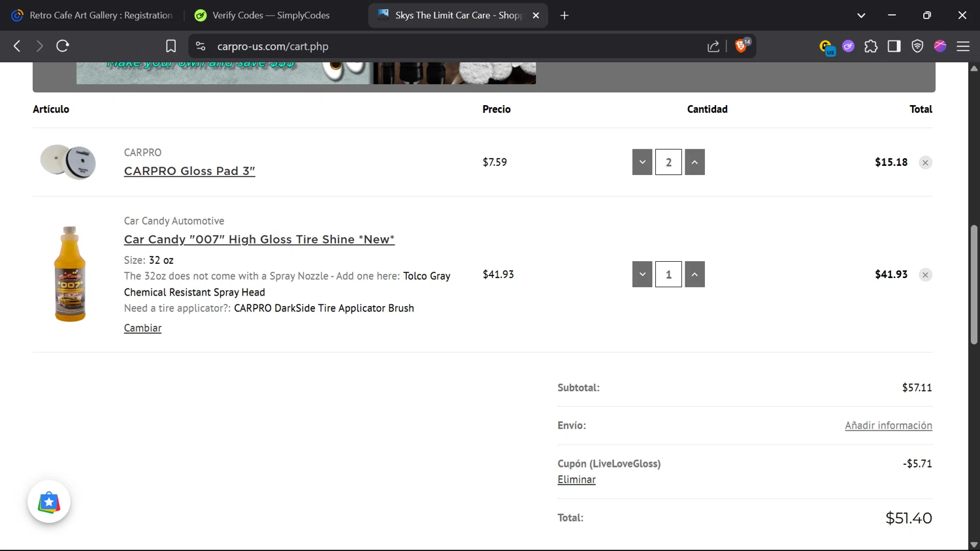The width and height of the screenshot is (980, 551).
Task: Click the Gloss Pad quantity field
Action: click(668, 163)
